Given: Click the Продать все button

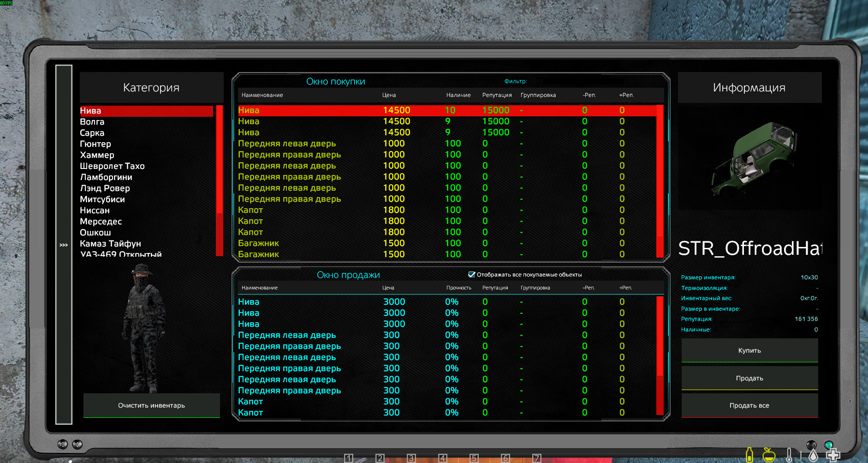Looking at the screenshot, I should [x=749, y=405].
